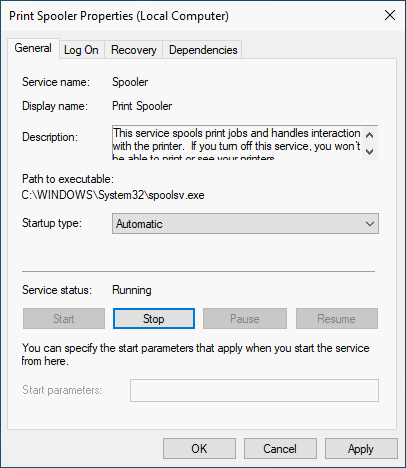Confirm changes with the OK button
Viewport: 406px width, 468px height.
[x=199, y=449]
